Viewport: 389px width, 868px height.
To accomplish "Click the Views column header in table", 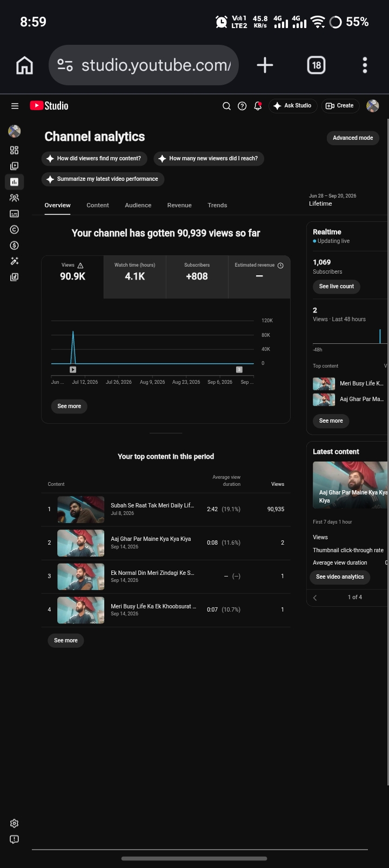I will (278, 484).
